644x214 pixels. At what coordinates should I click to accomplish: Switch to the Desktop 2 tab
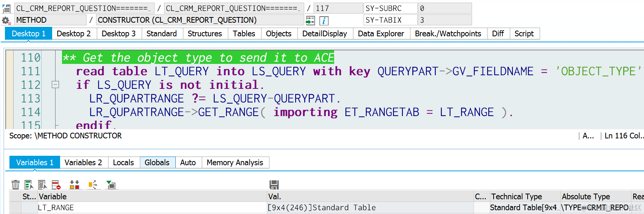[74, 34]
